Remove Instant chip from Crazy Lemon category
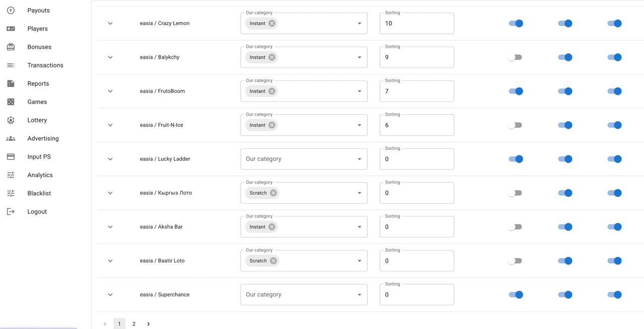 272,23
